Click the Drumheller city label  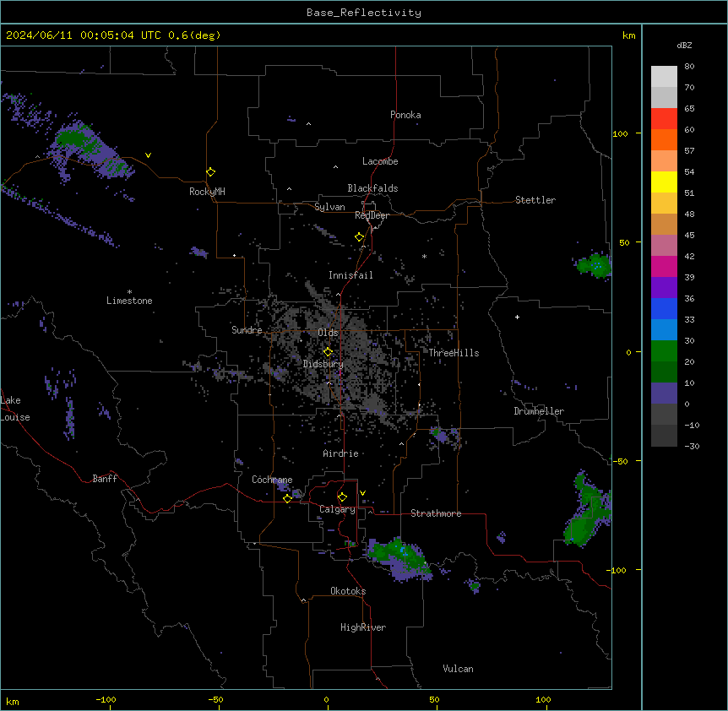539,411
